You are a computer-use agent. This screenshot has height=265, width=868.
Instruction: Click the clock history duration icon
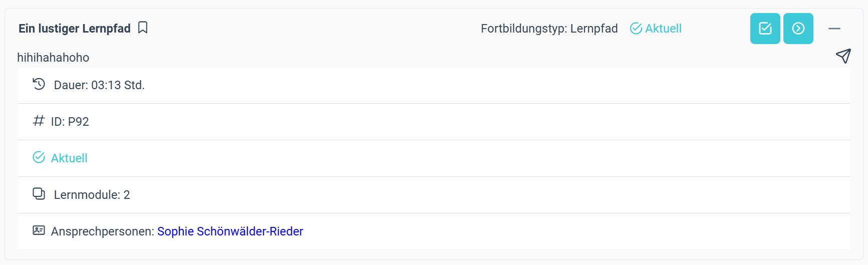click(39, 84)
